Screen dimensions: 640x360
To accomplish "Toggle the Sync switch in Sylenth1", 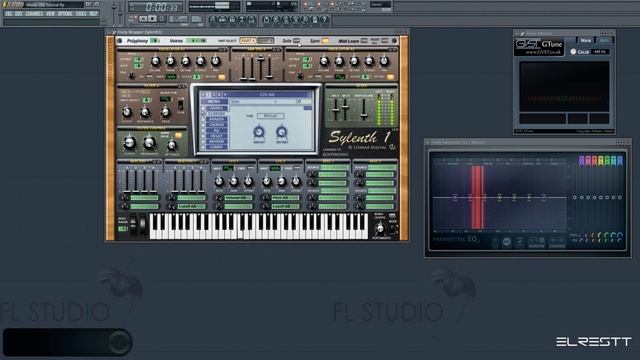I will tap(325, 41).
